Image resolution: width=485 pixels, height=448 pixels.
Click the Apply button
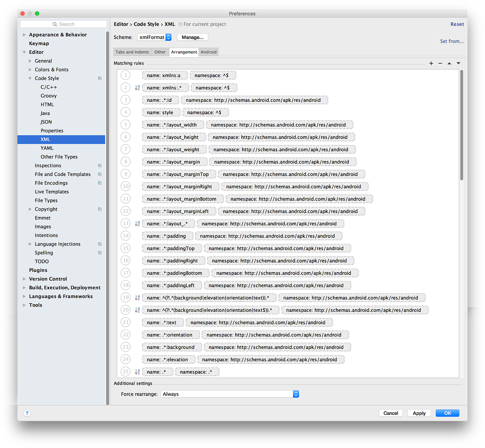point(419,413)
